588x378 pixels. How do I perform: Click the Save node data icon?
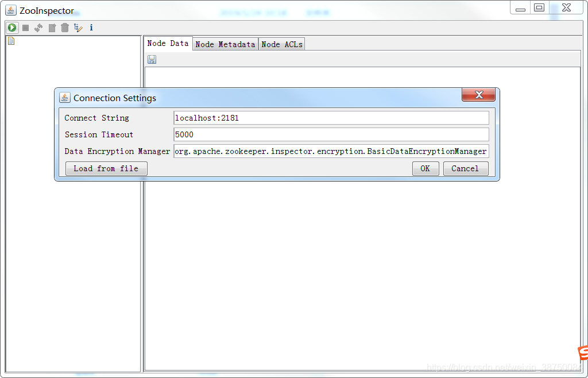[152, 59]
